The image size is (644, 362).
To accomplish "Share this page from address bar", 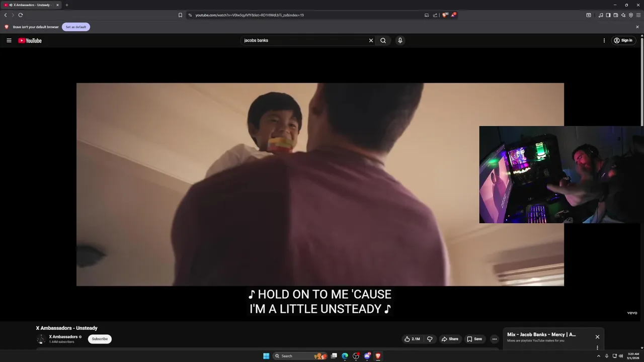I will click(435, 15).
